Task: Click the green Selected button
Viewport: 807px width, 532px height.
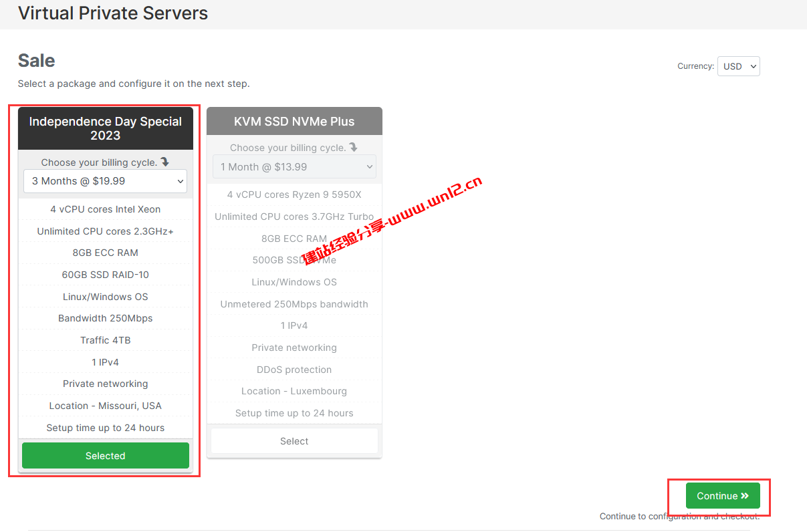Action: (105, 456)
